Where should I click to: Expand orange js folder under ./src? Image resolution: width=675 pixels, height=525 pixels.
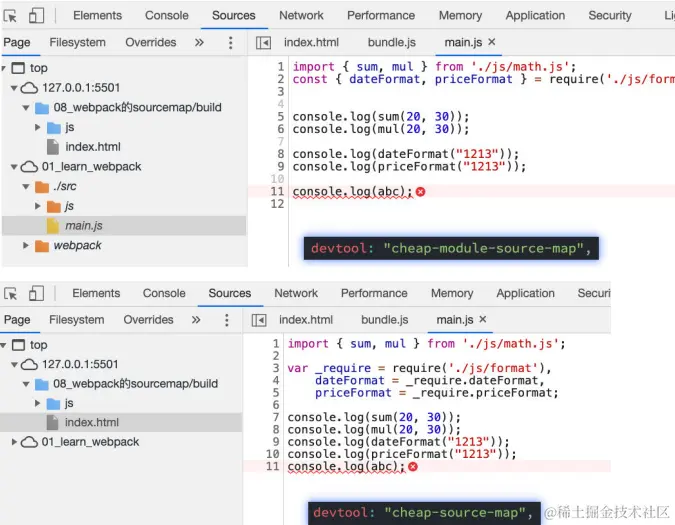(37, 206)
